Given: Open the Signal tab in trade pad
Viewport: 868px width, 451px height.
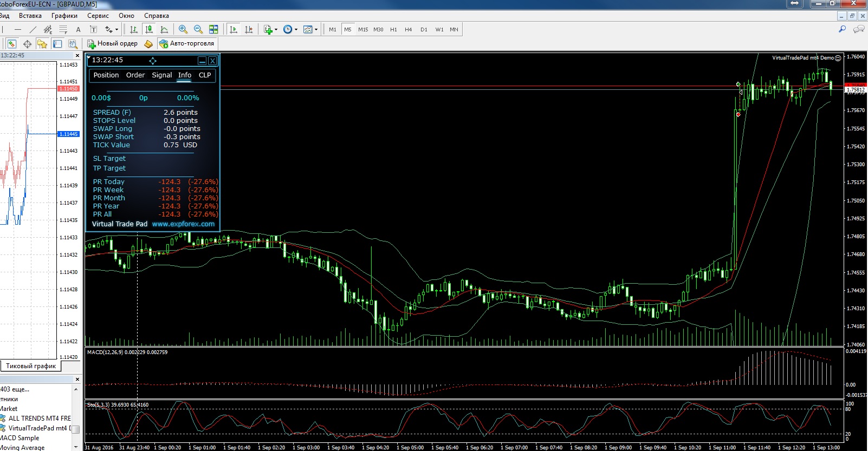Looking at the screenshot, I should pos(162,75).
